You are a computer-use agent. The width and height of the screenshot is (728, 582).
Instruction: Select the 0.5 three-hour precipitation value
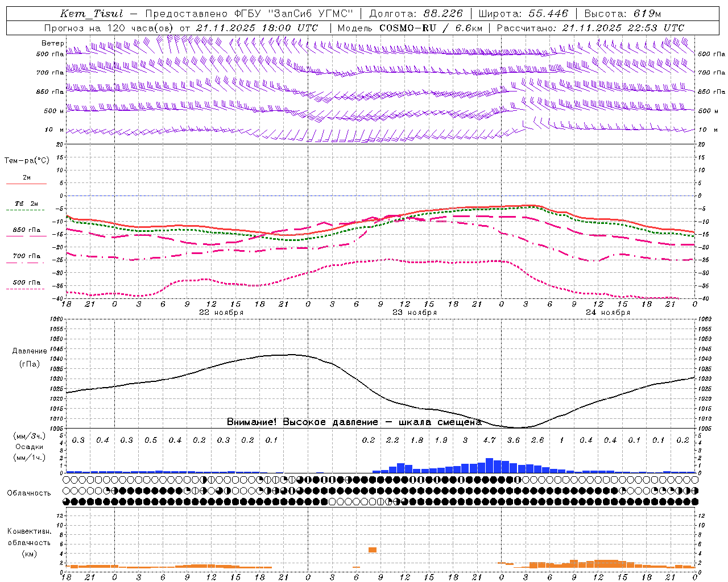coord(151,440)
